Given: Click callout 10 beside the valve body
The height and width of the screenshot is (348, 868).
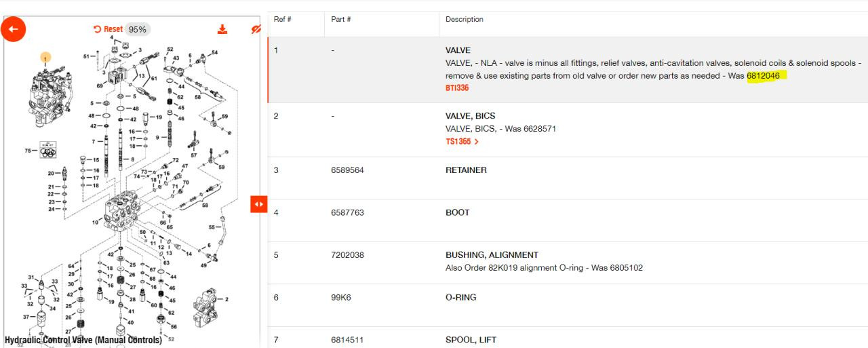Looking at the screenshot, I should (x=96, y=222).
